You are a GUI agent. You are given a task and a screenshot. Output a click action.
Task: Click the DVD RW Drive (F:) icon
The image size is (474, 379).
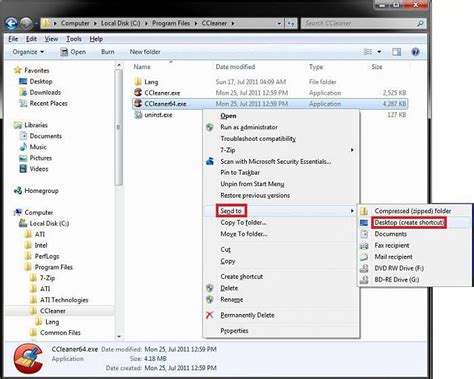tap(364, 268)
